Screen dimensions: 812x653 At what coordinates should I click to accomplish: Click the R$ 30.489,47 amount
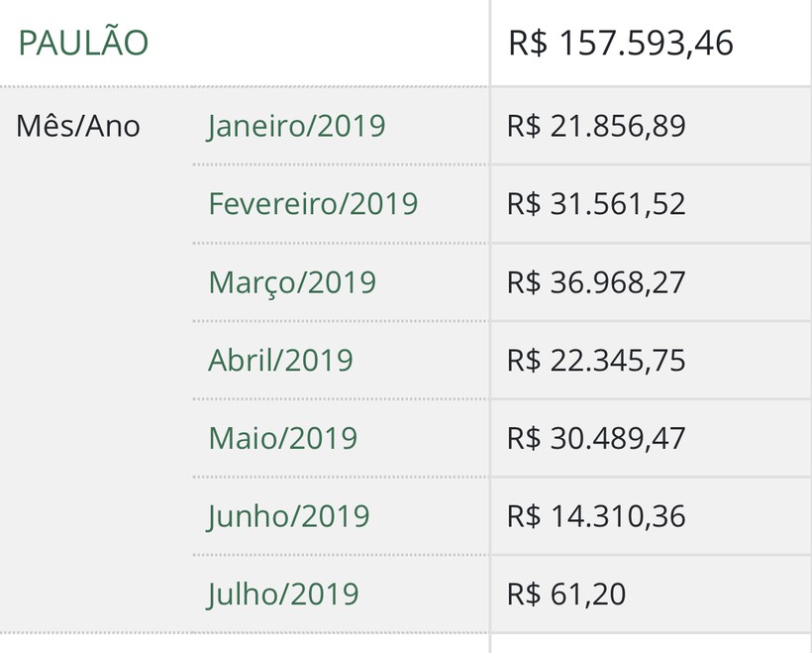pos(596,438)
